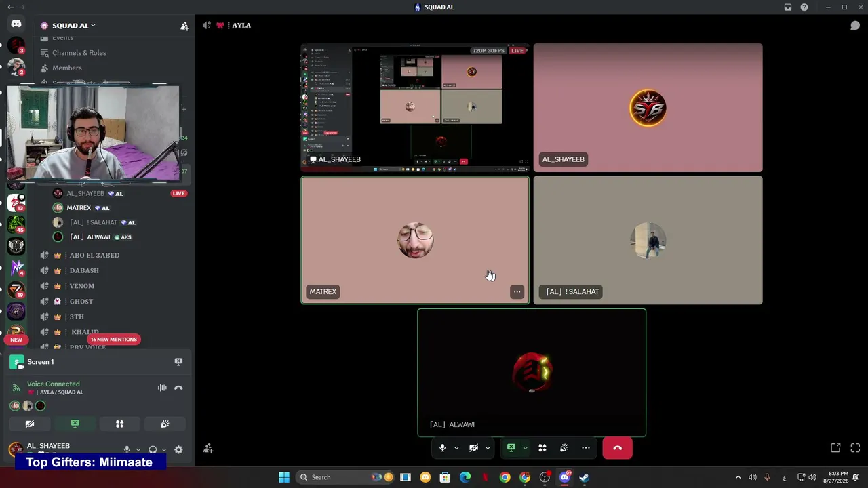This screenshot has height=488, width=868.
Task: Launch Microsoft Edge from taskbar
Action: click(x=465, y=477)
